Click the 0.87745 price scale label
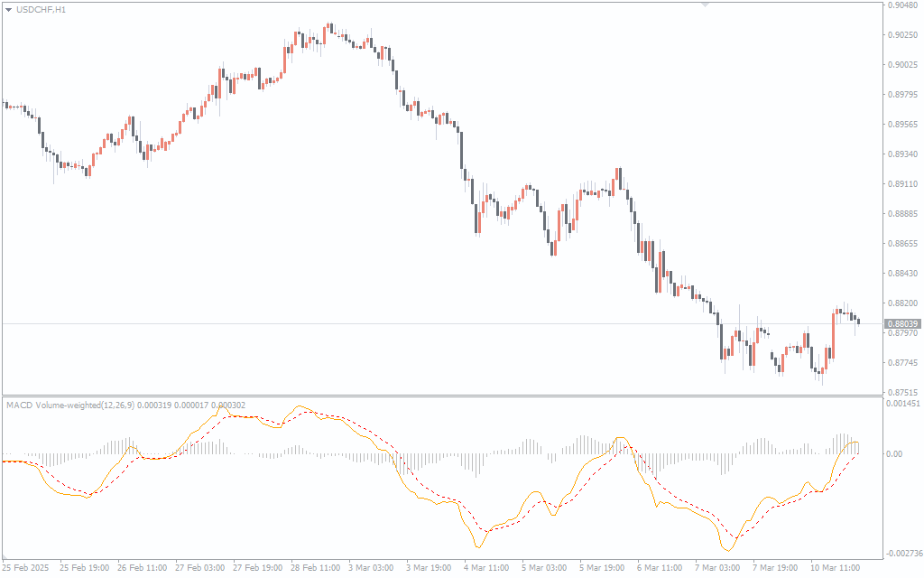This screenshot has height=578, width=924. (902, 363)
